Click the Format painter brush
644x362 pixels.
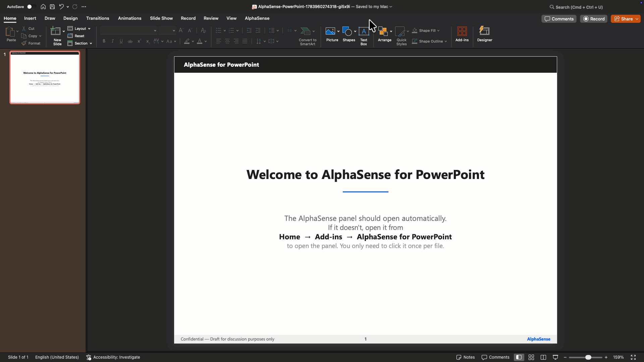(31, 43)
